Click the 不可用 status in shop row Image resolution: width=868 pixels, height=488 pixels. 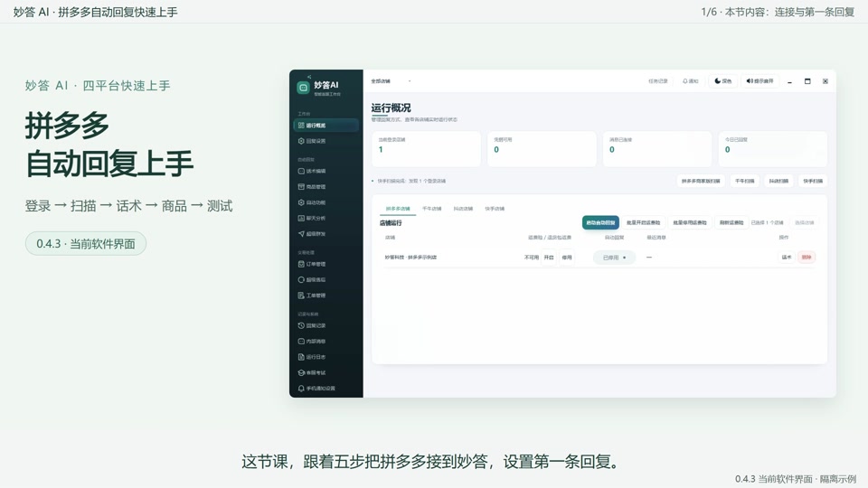point(532,258)
